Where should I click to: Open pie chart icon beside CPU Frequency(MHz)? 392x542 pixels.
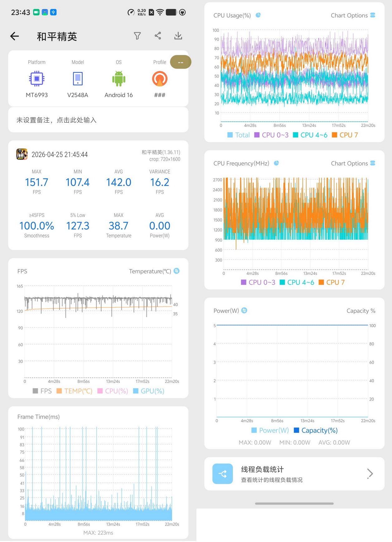pos(276,163)
